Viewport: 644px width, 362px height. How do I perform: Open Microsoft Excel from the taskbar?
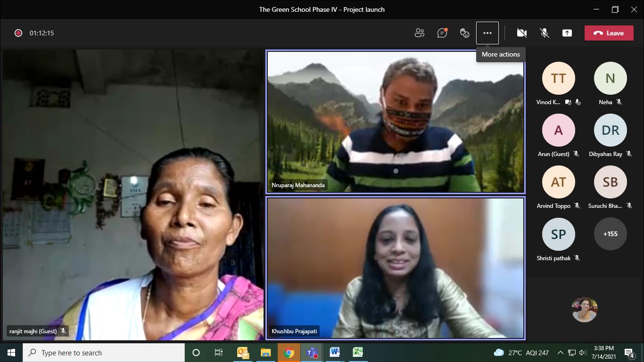click(358, 353)
